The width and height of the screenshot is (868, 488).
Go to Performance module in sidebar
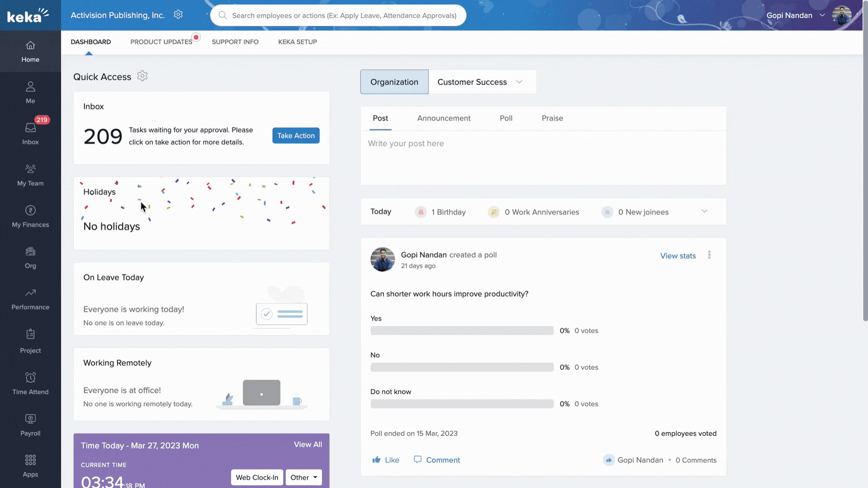30,299
